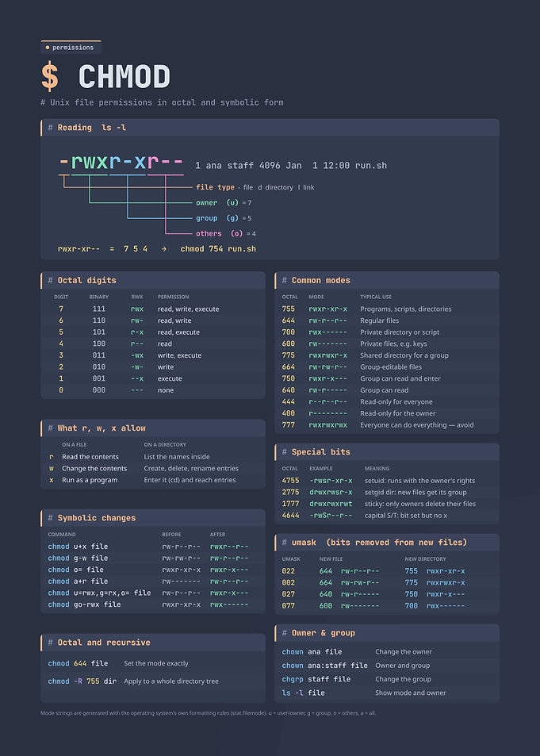The image size is (540, 756).
Task: Click the "Owner & group" section header
Action: pos(387,633)
